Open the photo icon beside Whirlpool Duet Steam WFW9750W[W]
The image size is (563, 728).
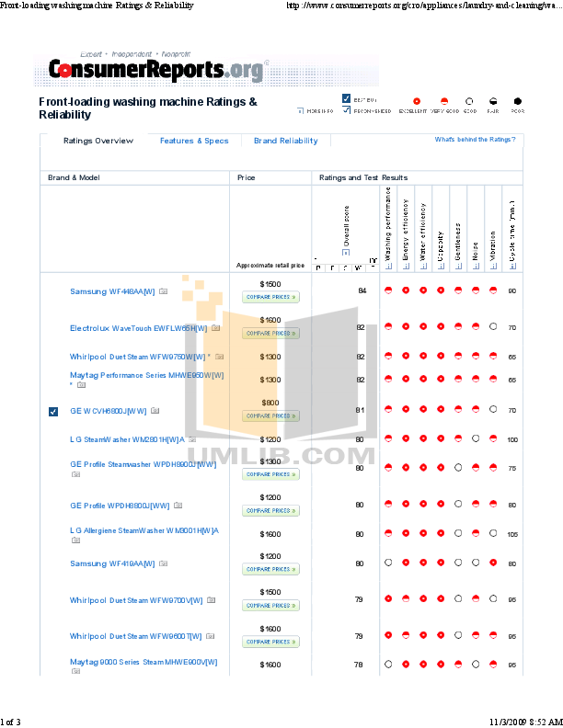point(220,357)
